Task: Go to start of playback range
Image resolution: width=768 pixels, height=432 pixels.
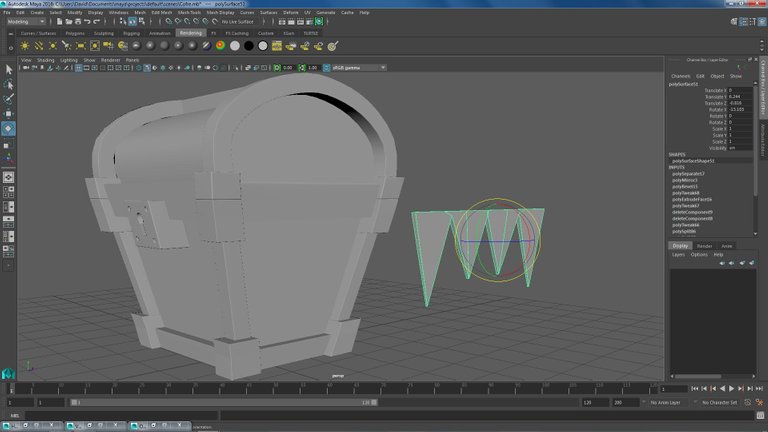Action: [x=695, y=388]
